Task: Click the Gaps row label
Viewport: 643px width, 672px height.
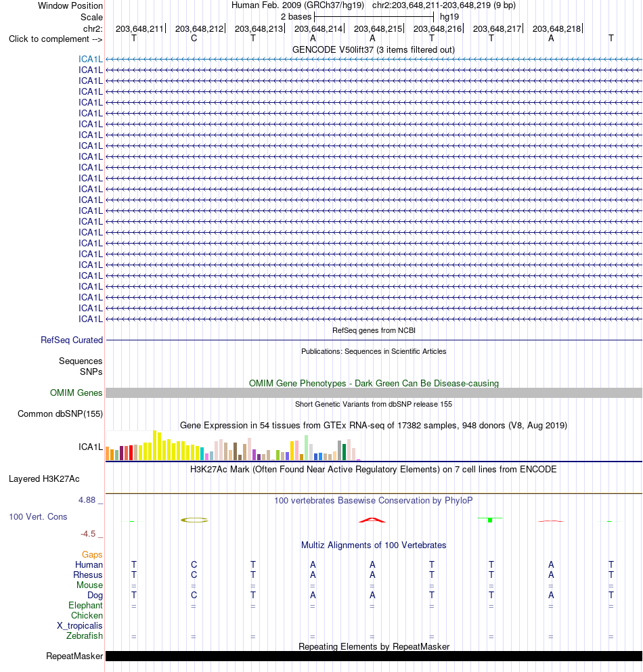Action: click(92, 554)
